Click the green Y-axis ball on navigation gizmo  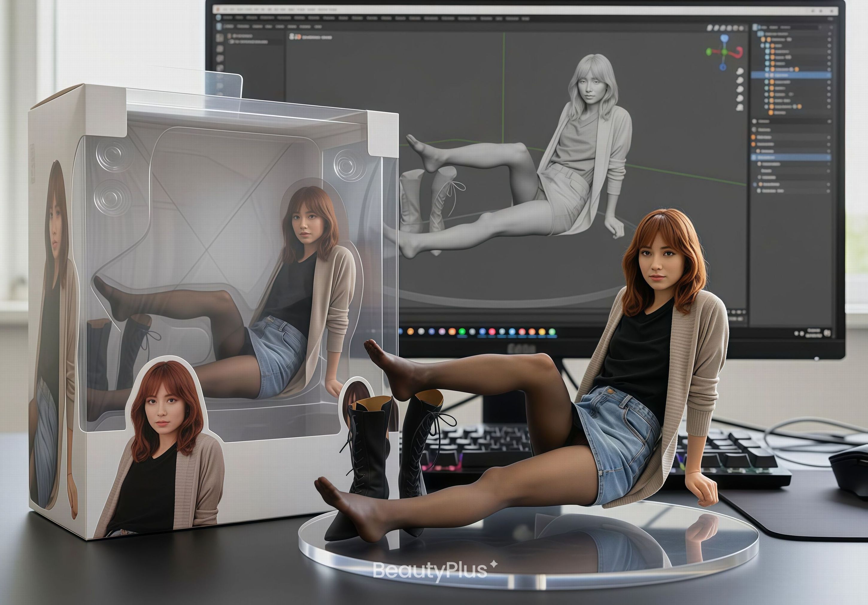tap(708, 52)
